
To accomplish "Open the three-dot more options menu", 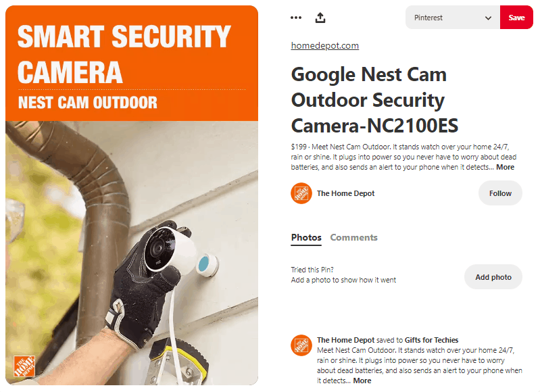I will [296, 18].
